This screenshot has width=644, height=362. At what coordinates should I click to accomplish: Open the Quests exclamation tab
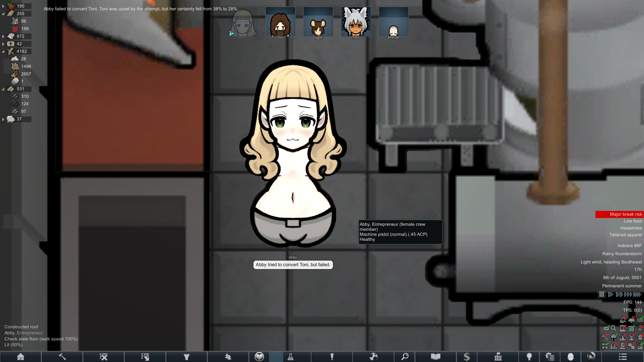coord(332,357)
